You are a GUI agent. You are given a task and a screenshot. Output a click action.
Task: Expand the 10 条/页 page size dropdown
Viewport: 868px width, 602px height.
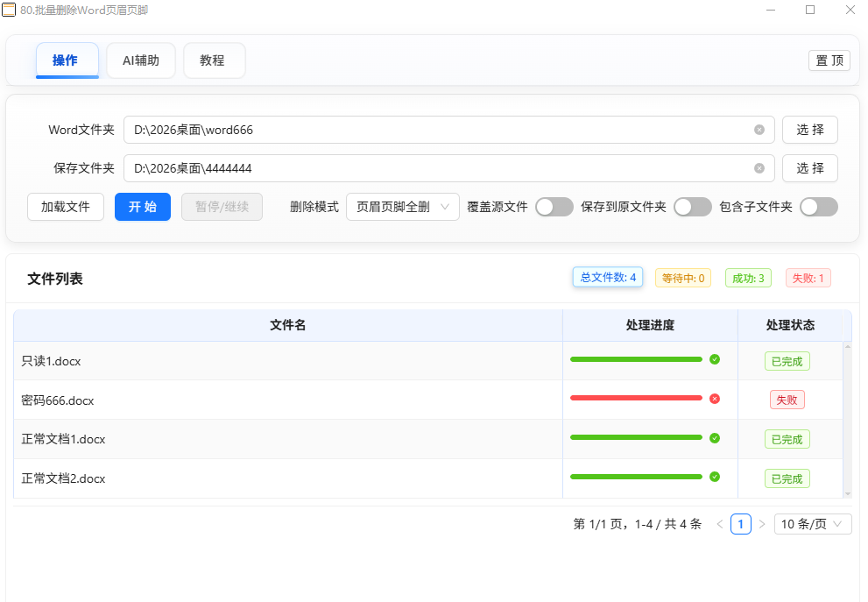coord(812,524)
